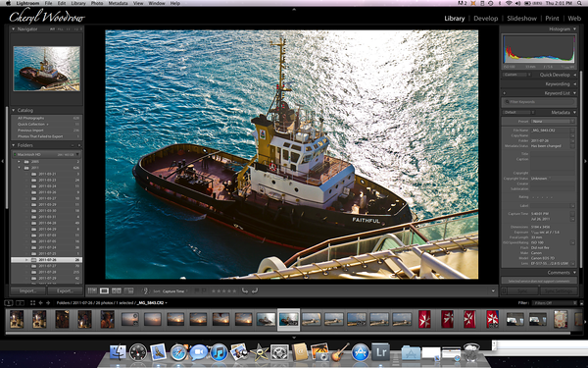
Task: Click the histogram display
Action: coord(539,50)
